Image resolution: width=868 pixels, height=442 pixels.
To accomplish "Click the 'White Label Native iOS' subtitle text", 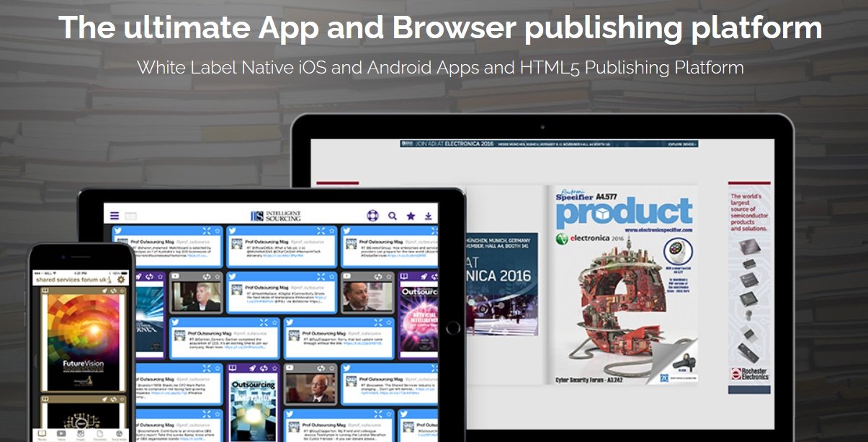I will click(440, 68).
